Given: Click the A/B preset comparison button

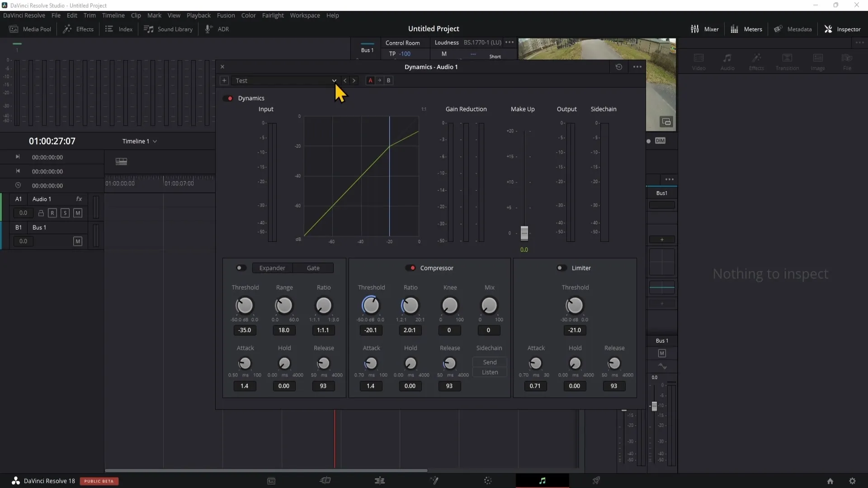Looking at the screenshot, I should point(380,80).
